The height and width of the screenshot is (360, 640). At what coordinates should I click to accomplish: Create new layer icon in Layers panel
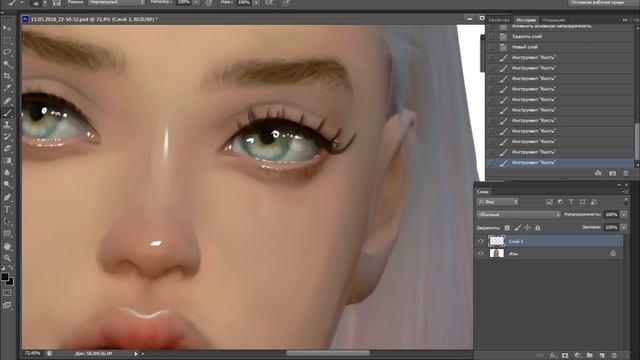point(602,356)
